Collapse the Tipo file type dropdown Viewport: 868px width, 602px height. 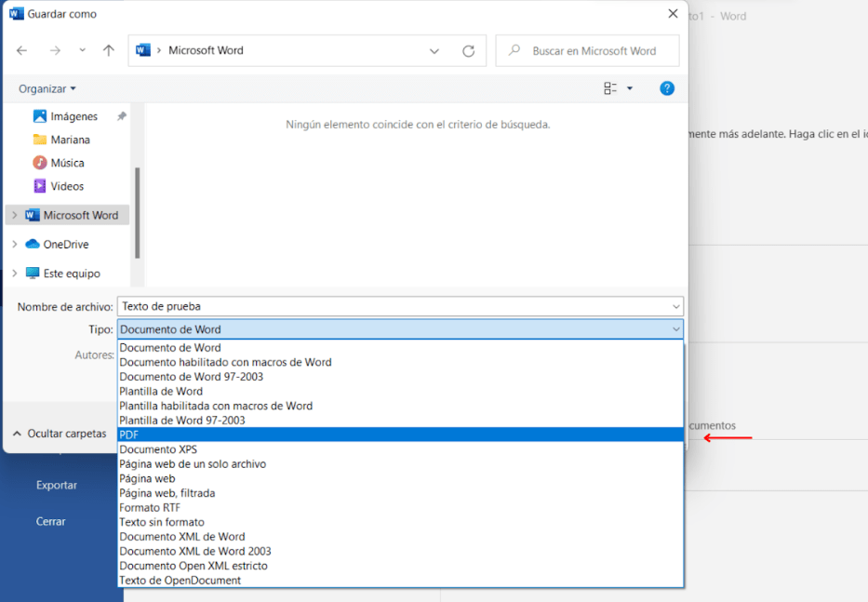[x=675, y=329]
